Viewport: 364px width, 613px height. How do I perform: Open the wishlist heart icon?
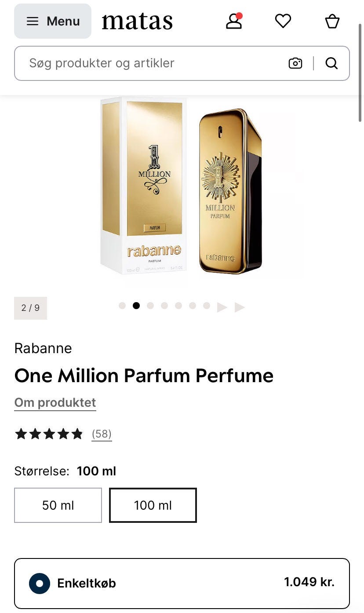[x=283, y=21]
